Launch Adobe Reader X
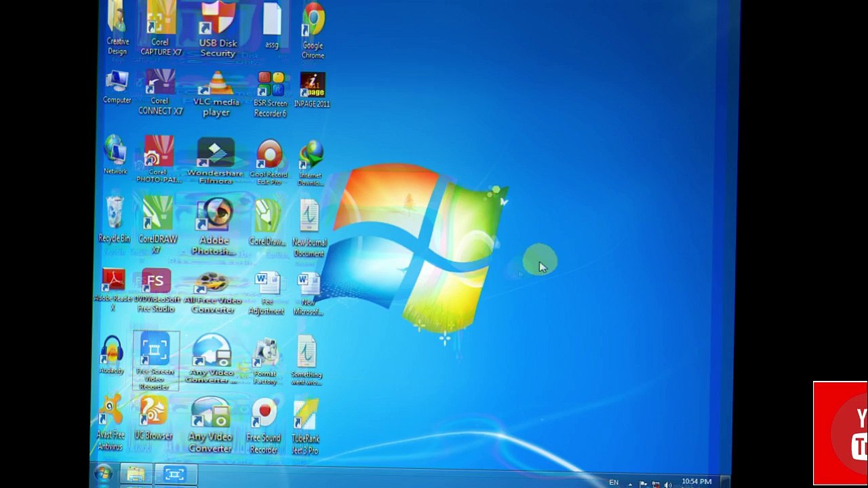Screen dimensions: 868x488 point(113,289)
